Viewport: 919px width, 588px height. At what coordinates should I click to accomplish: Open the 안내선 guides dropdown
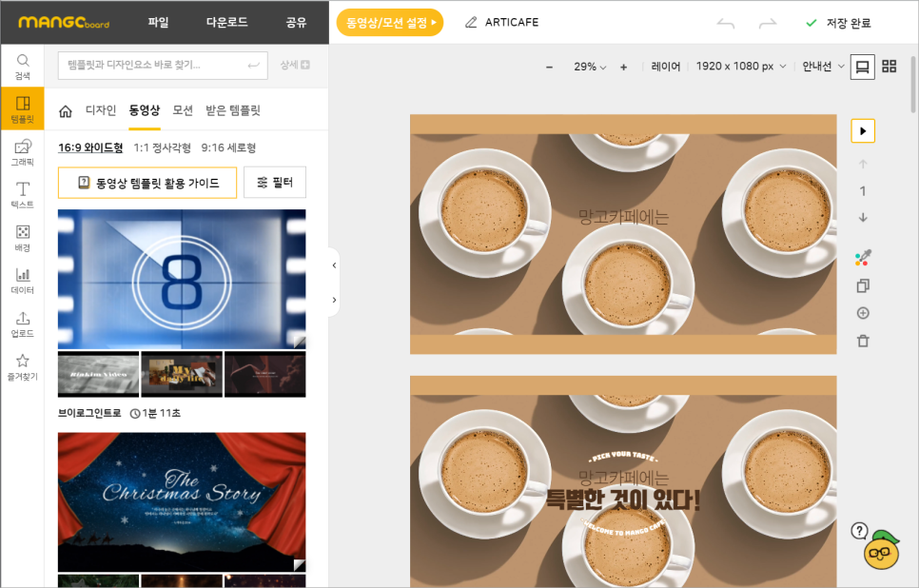coord(823,67)
